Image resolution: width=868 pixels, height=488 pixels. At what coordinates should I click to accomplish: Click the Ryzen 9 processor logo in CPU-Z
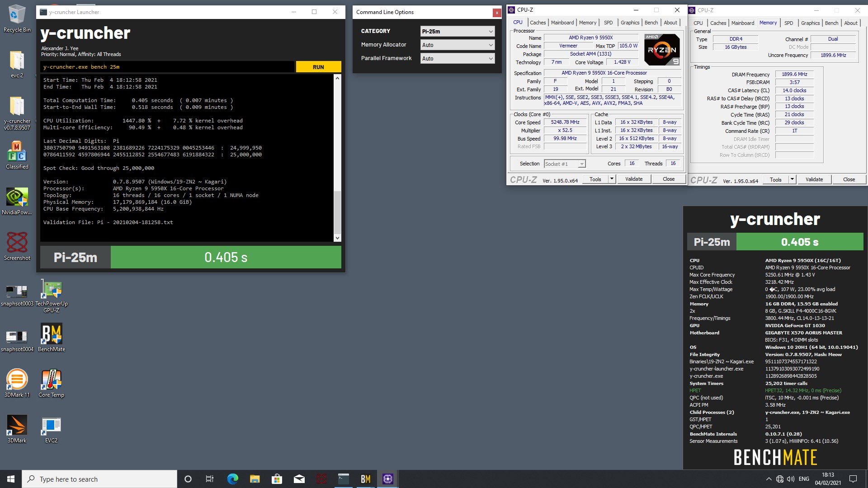coord(662,50)
